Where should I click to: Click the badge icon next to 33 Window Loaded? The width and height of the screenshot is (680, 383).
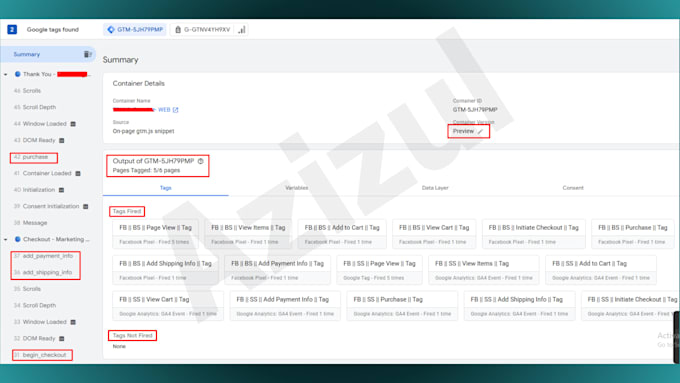point(73,322)
